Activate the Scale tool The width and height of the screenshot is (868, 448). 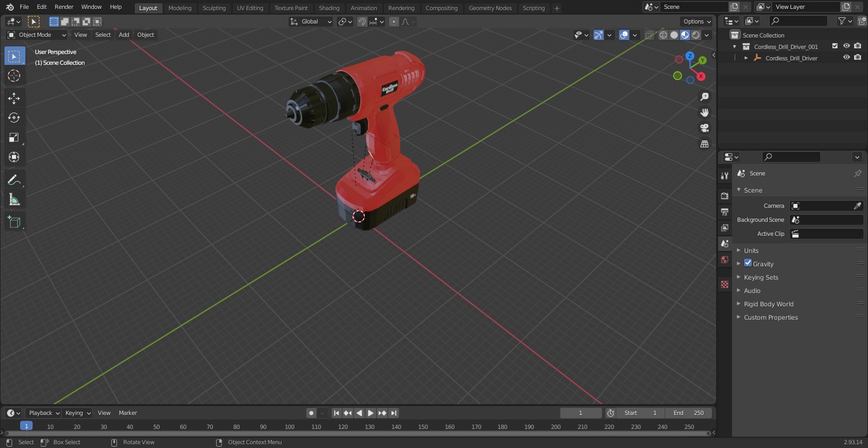[14, 137]
